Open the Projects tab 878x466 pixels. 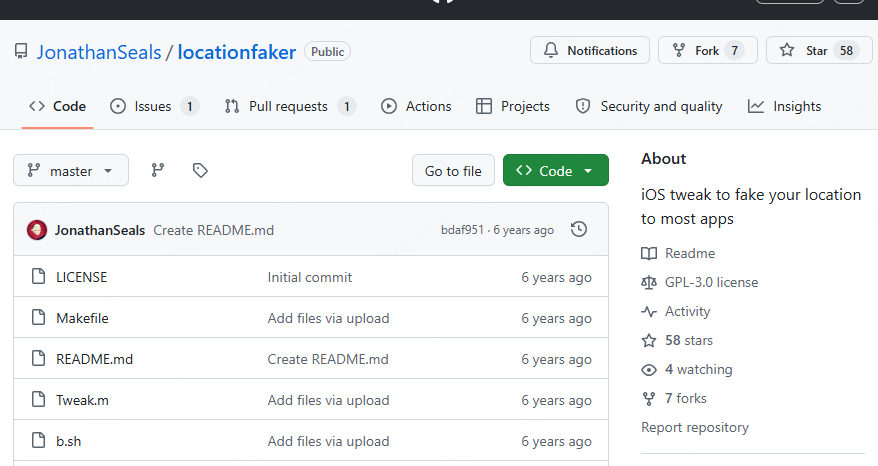[512, 106]
